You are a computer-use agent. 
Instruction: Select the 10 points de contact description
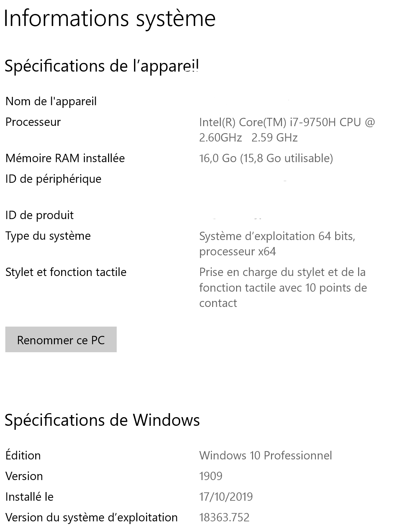point(283,287)
